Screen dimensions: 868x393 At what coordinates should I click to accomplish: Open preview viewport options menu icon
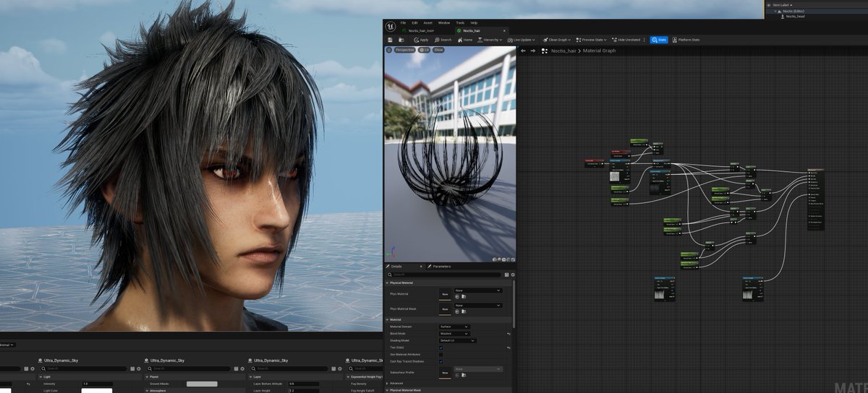pyautogui.click(x=388, y=50)
